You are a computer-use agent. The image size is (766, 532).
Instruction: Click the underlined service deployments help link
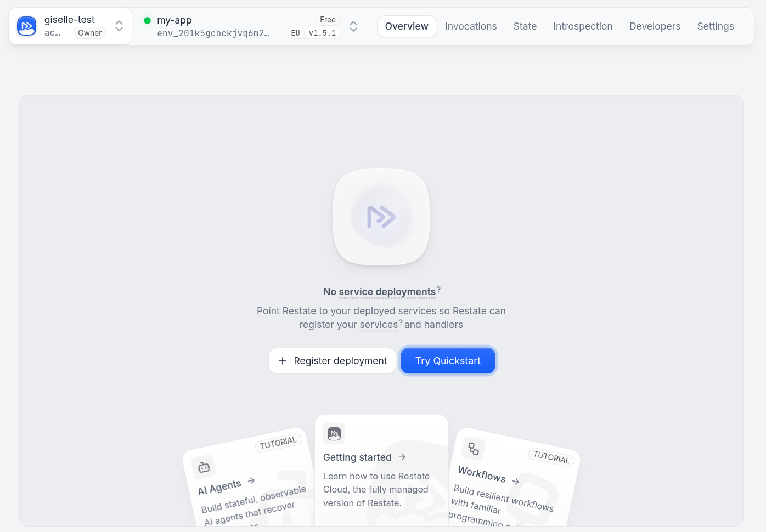pyautogui.click(x=386, y=292)
